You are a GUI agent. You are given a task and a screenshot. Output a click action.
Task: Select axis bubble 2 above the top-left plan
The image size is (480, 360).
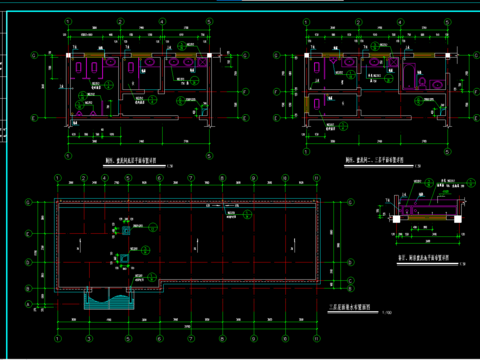point(120,22)
